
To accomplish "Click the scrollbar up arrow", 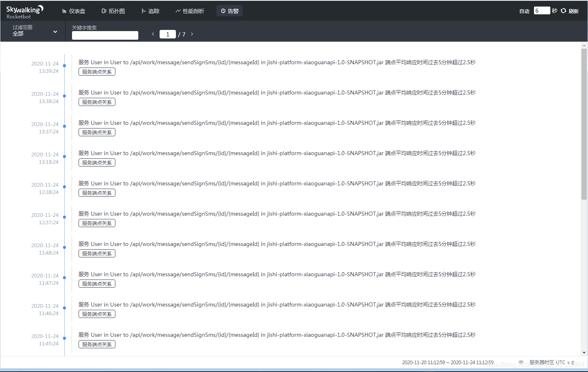I will (x=584, y=45).
